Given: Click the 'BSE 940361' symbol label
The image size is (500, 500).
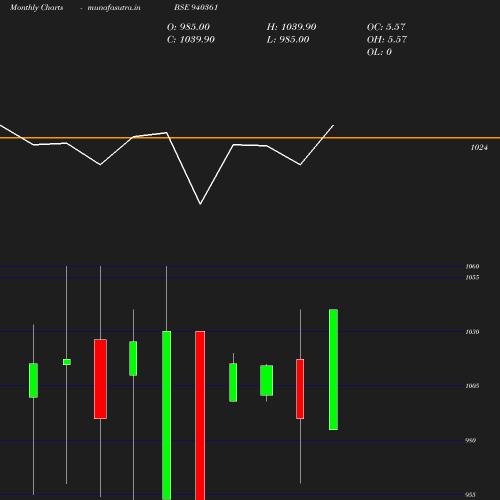Looking at the screenshot, I should 196,7.
